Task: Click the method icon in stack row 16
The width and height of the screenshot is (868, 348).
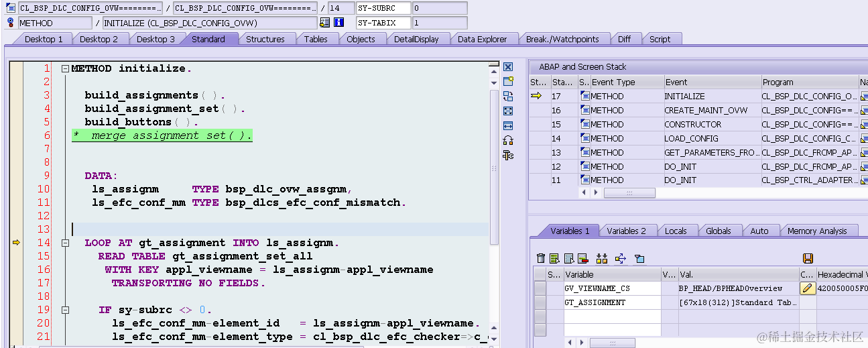Action: click(x=585, y=110)
